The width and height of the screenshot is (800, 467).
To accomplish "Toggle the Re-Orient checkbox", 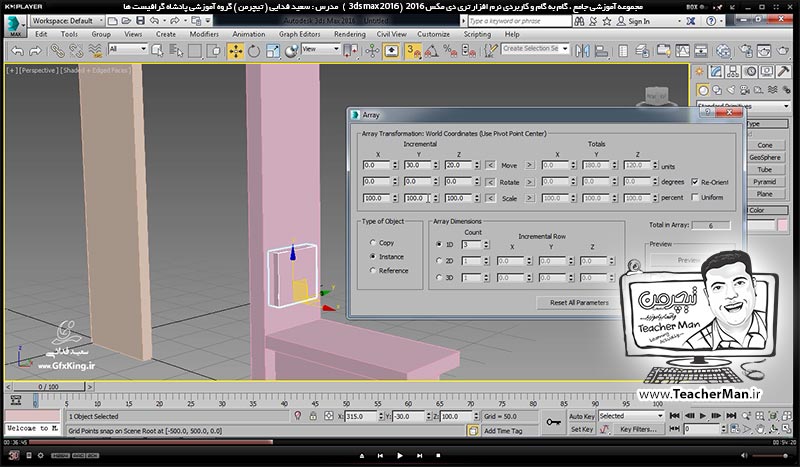I will 694,182.
